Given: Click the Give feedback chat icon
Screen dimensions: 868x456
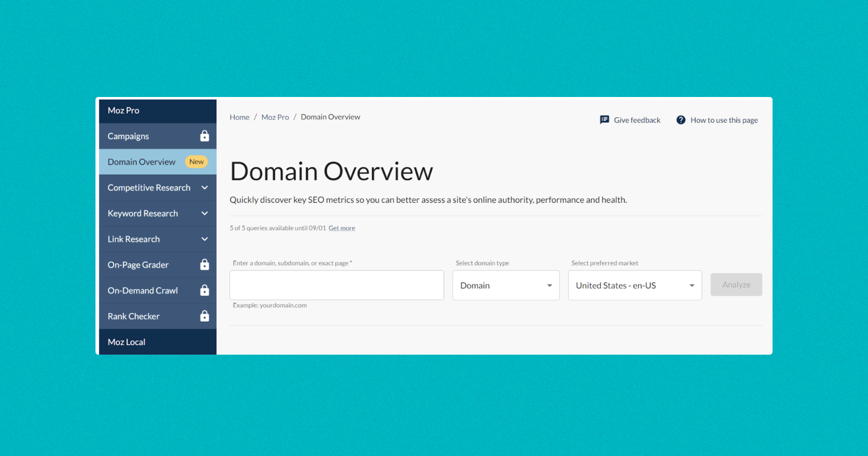Looking at the screenshot, I should [x=604, y=120].
